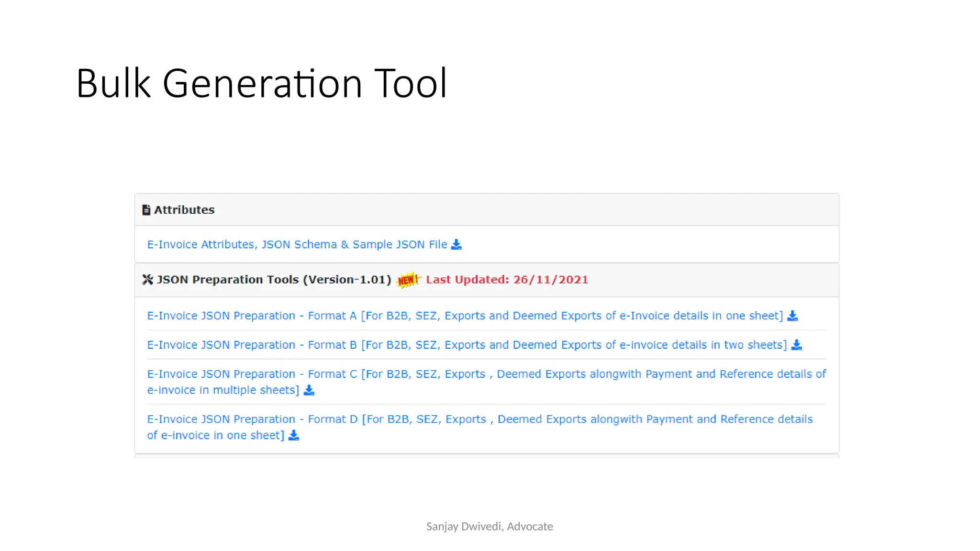Open E-Invoice JSON Preparation Format B link

467,345
